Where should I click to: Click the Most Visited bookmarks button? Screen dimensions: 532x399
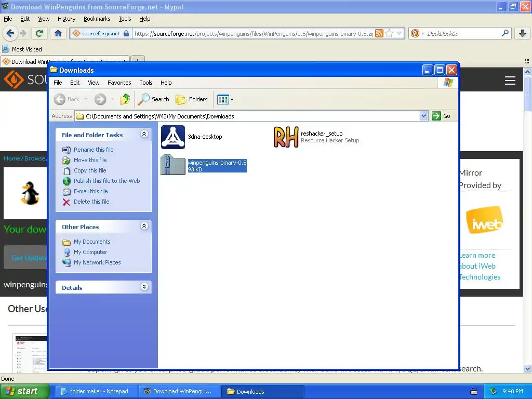(x=22, y=49)
